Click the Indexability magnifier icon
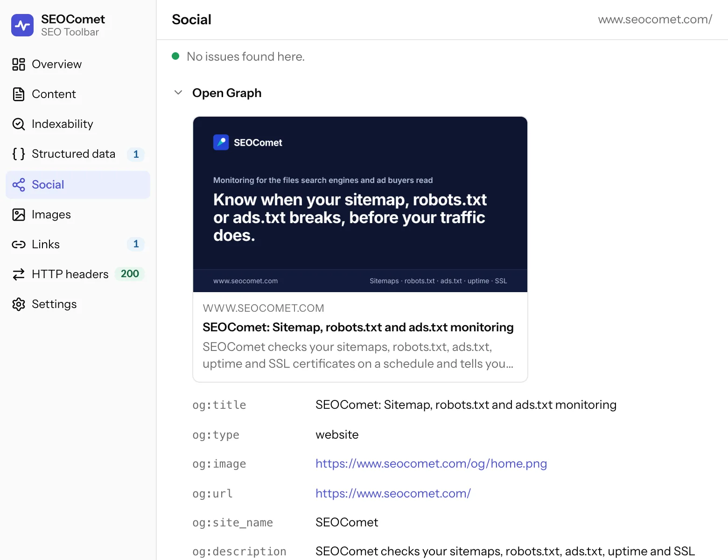Image resolution: width=728 pixels, height=560 pixels. point(19,124)
